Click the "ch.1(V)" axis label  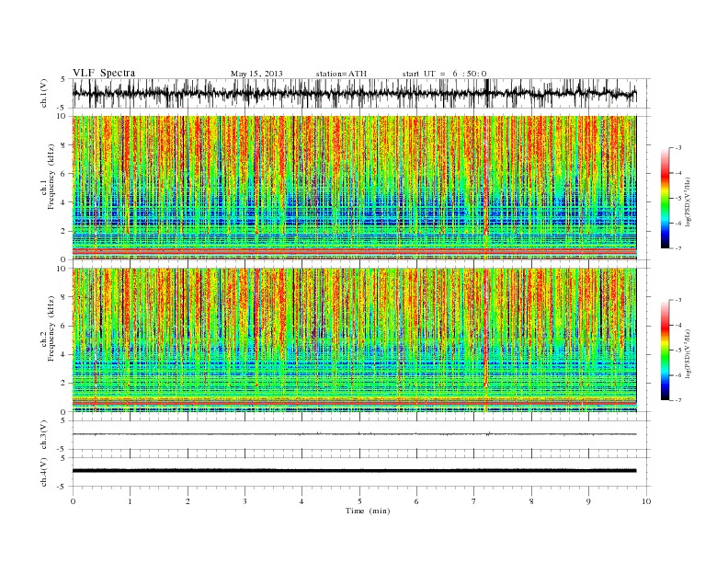coord(44,93)
